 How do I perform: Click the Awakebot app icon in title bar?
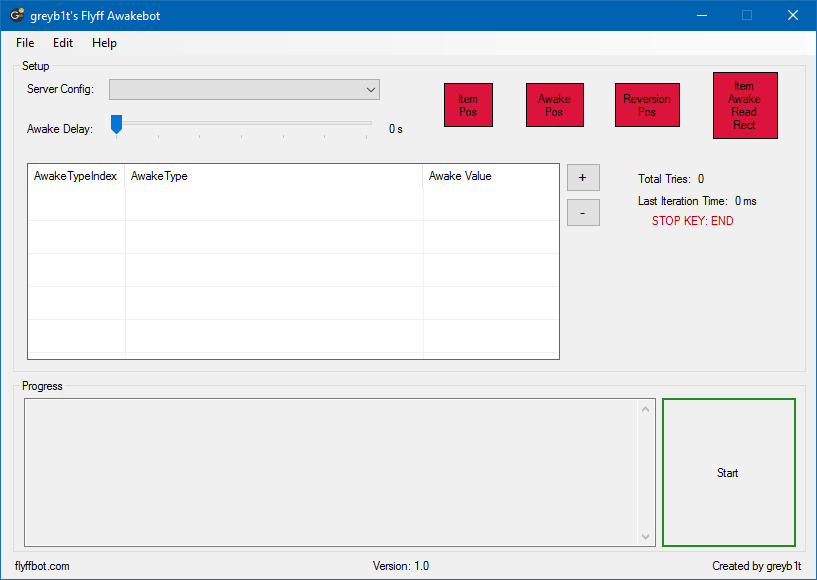tap(17, 15)
